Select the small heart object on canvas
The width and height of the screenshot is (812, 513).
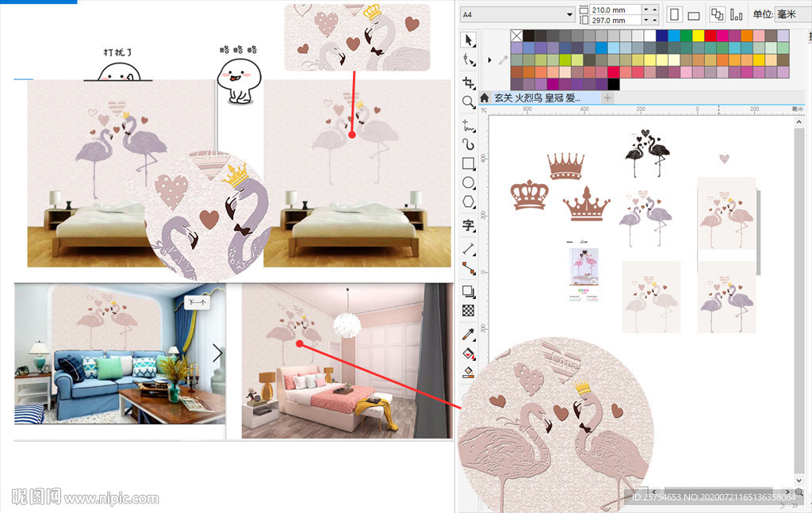coord(725,159)
